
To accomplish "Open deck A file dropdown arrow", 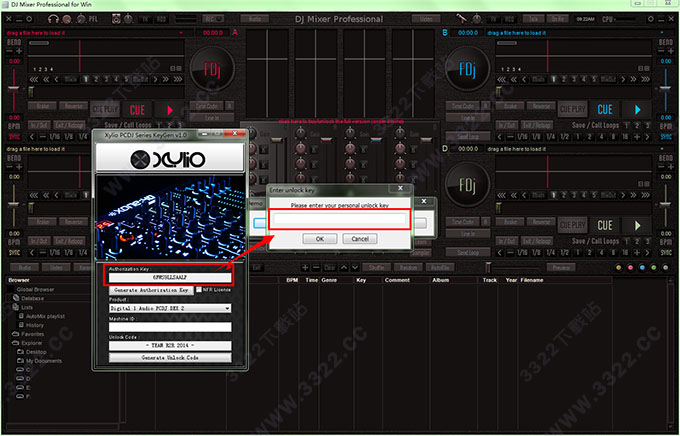I will point(181,33).
